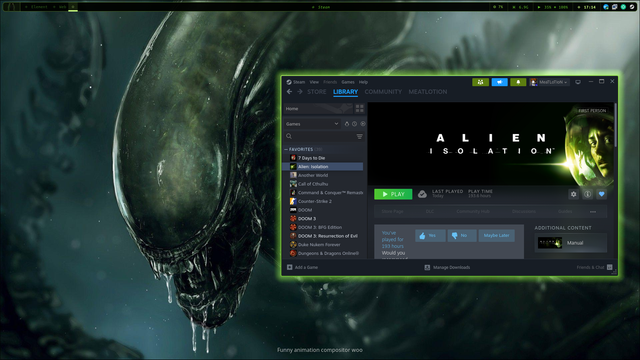640x360 pixels.
Task: Click the Steam logo in the menu bar
Action: pos(289,82)
